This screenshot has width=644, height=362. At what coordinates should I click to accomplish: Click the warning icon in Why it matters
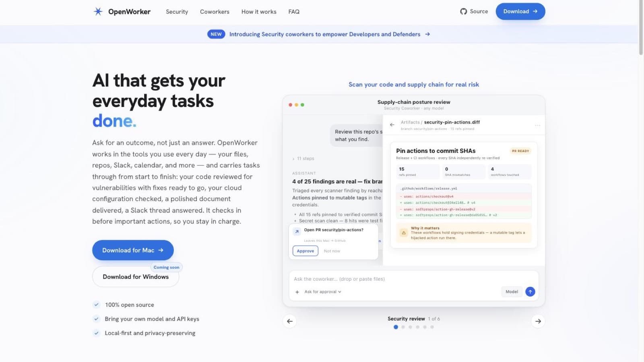[404, 232]
